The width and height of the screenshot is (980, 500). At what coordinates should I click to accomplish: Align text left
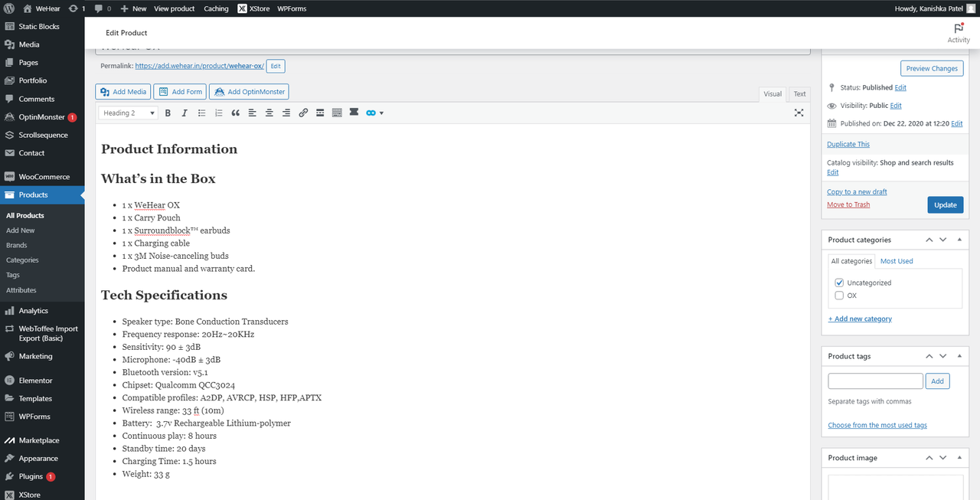pyautogui.click(x=253, y=113)
